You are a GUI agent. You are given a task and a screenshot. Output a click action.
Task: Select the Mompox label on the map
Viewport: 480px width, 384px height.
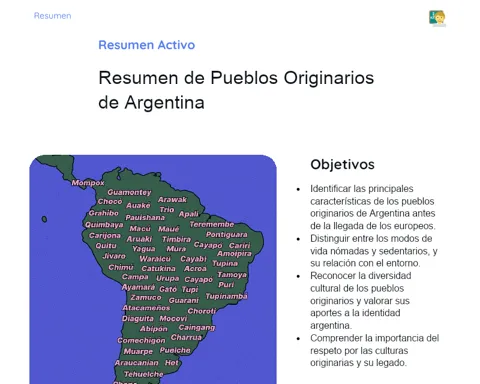(88, 183)
